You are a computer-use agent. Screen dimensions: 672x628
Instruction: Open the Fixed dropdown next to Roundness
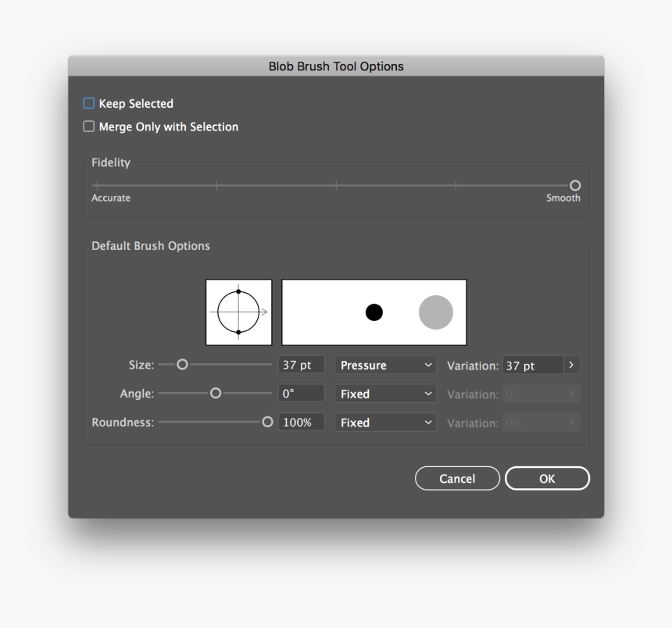pos(384,422)
